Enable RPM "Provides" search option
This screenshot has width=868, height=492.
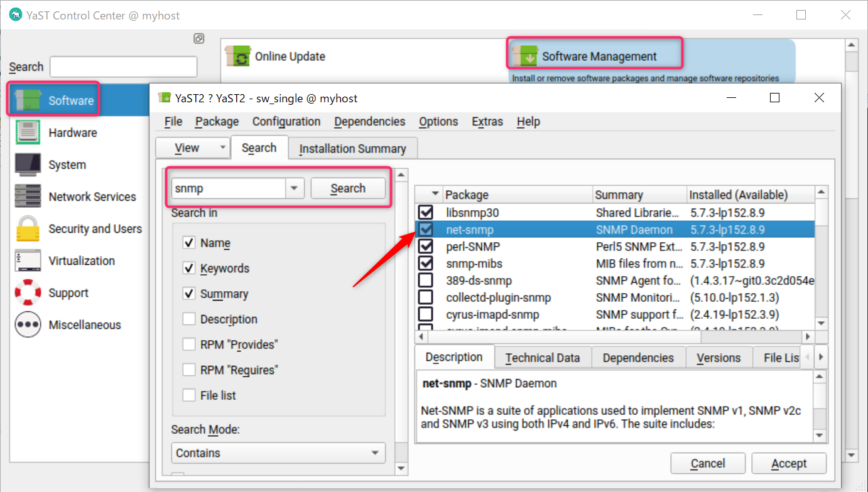pyautogui.click(x=189, y=345)
